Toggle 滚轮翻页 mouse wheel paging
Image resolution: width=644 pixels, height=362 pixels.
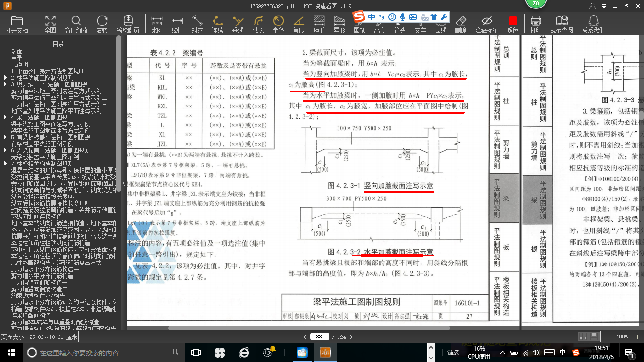click(x=128, y=24)
